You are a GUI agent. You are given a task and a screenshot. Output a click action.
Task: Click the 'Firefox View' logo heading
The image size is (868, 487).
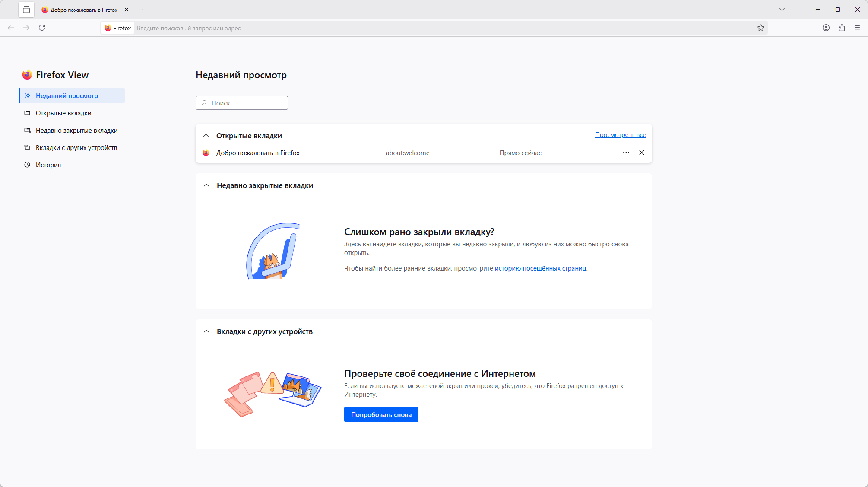[x=55, y=75]
